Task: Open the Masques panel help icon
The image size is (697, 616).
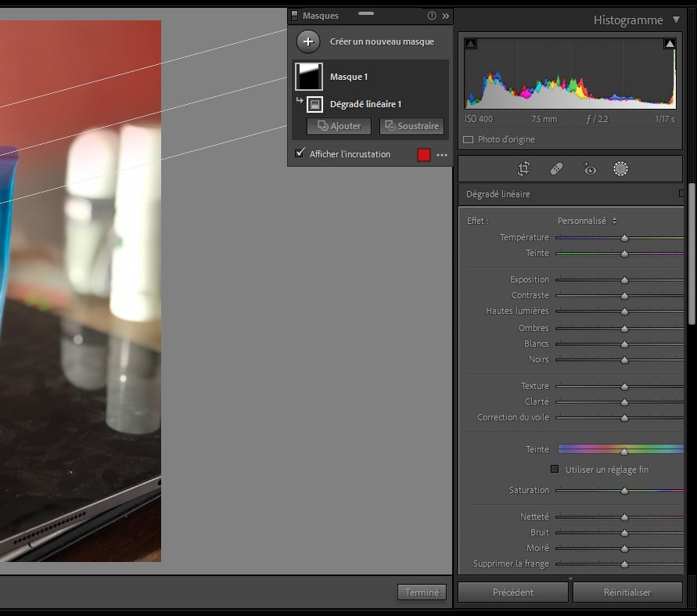Action: (x=432, y=16)
